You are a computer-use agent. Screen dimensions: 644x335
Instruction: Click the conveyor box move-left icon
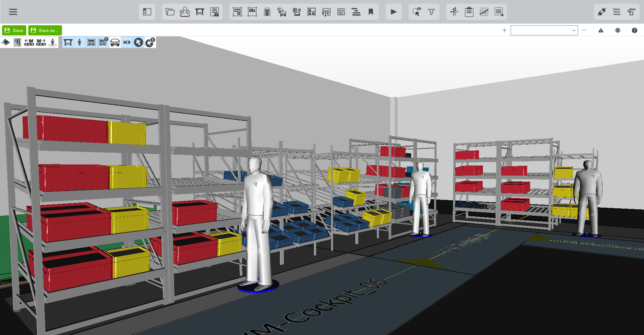[29, 42]
